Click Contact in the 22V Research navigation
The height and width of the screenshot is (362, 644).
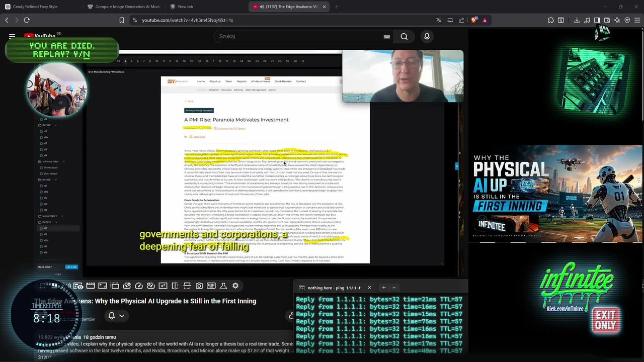tap(301, 81)
